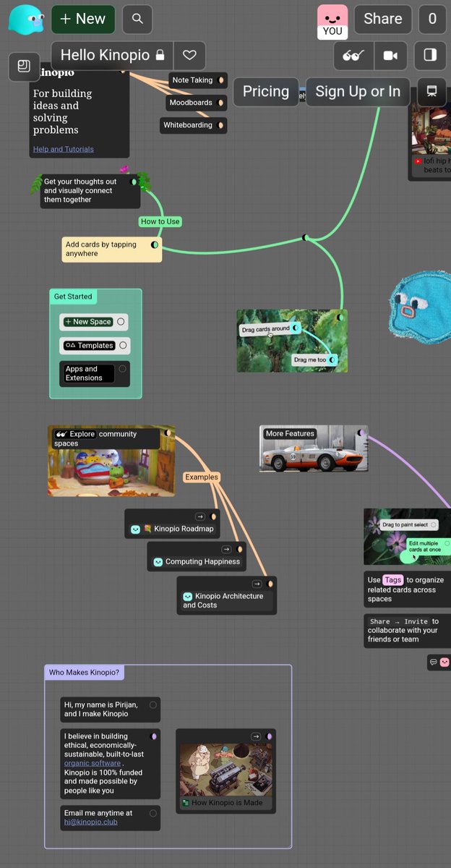Viewport: 451px width, 868px height.
Task: Open the Hello Kinopio space details
Action: click(112, 55)
